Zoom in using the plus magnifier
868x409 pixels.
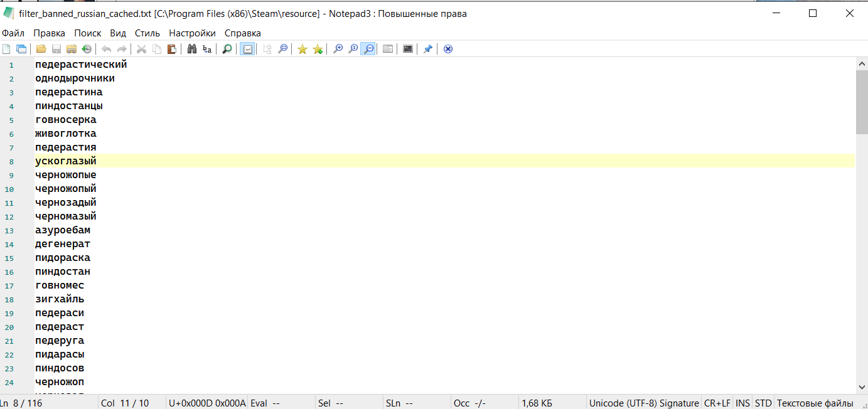338,49
